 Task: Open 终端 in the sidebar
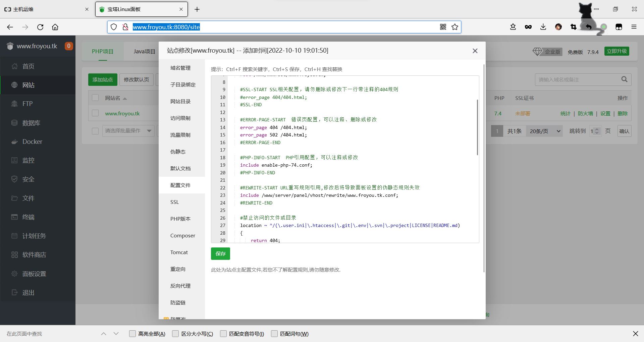(38, 217)
